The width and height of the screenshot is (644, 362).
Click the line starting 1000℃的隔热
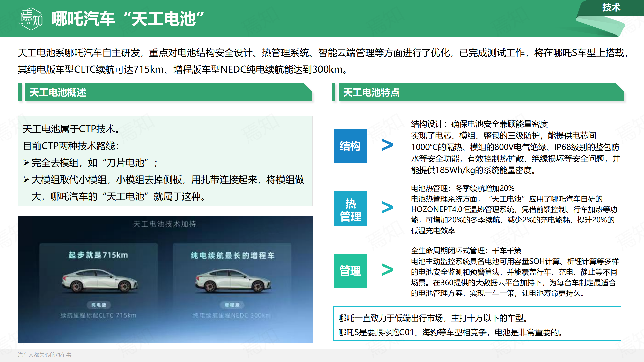coord(515,147)
